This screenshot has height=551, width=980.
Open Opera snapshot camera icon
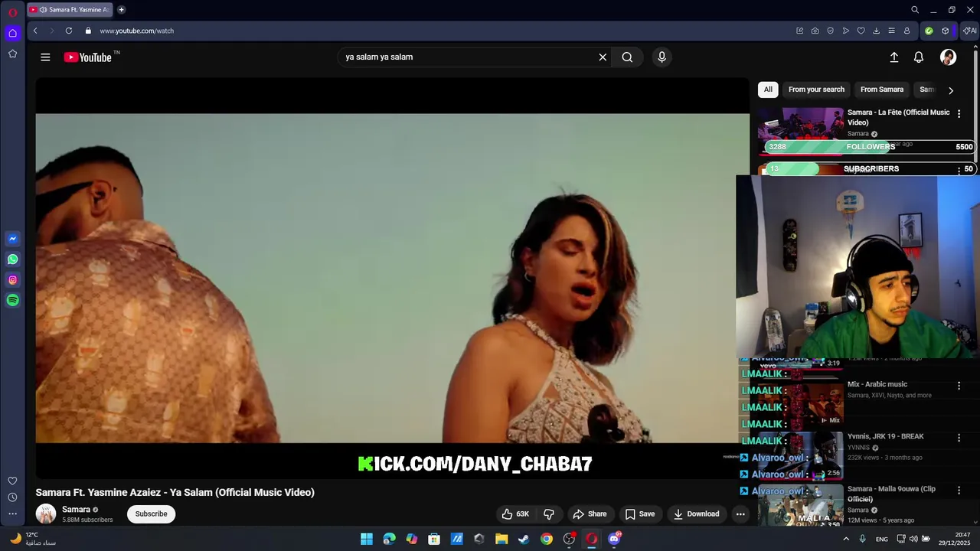[815, 31]
